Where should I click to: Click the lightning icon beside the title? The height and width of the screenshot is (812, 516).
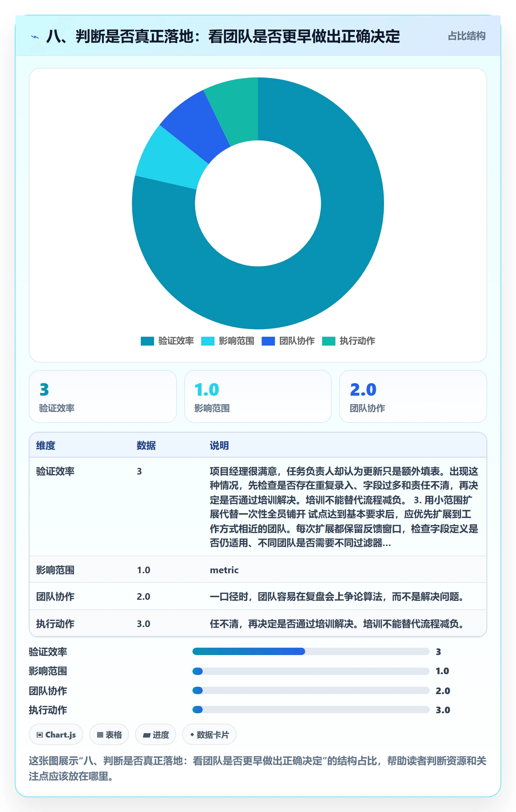point(35,37)
